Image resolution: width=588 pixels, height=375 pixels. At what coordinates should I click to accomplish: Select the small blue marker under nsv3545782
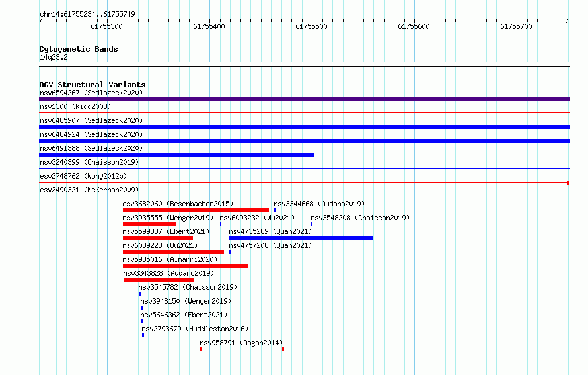coord(139,294)
